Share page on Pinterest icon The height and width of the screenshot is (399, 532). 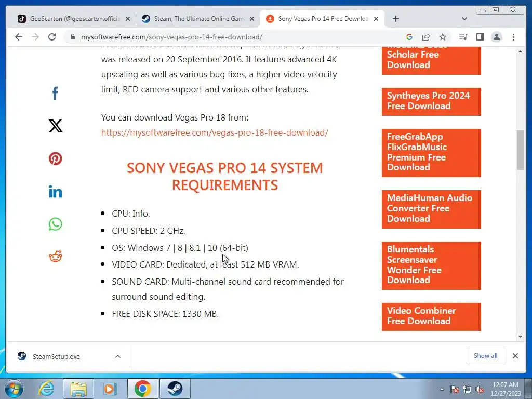click(x=55, y=158)
